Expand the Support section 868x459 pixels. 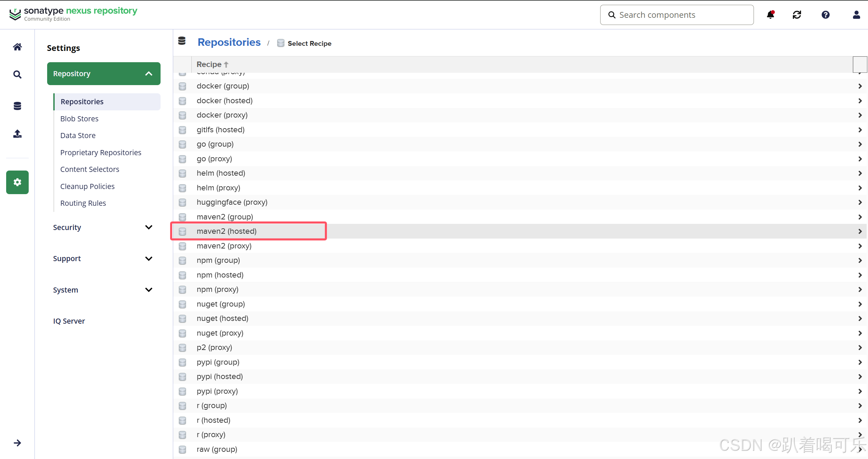pyautogui.click(x=149, y=259)
